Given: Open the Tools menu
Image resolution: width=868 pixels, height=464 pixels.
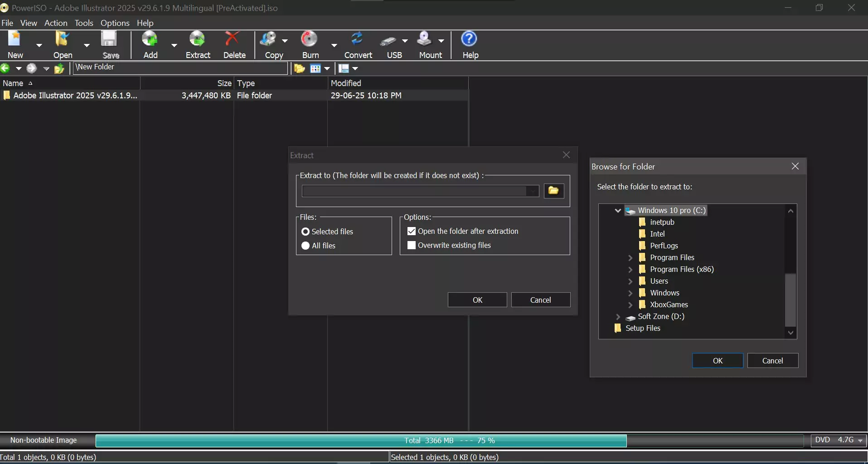Looking at the screenshot, I should 84,23.
